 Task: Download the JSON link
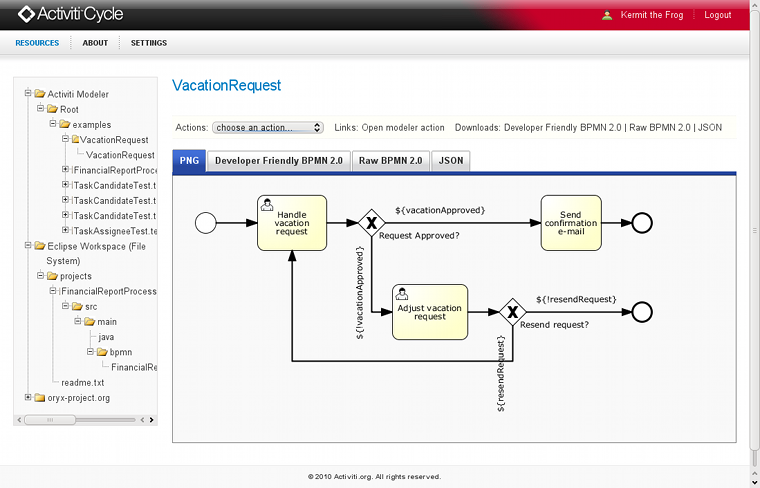point(710,127)
